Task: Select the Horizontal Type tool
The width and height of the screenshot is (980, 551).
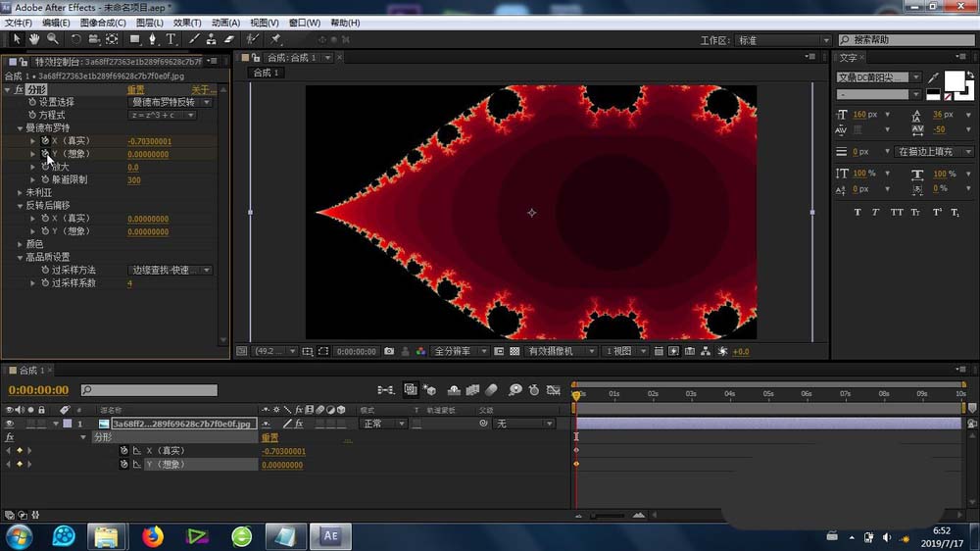Action: [x=171, y=39]
